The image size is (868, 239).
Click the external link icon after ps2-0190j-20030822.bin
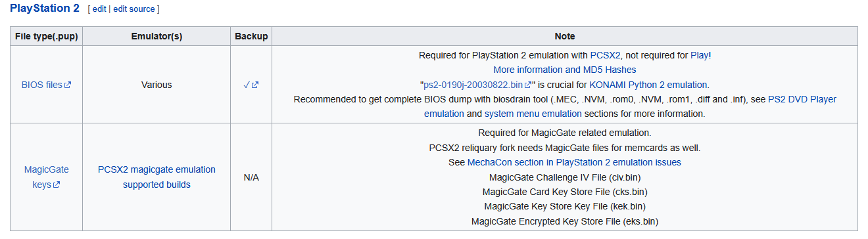click(527, 85)
